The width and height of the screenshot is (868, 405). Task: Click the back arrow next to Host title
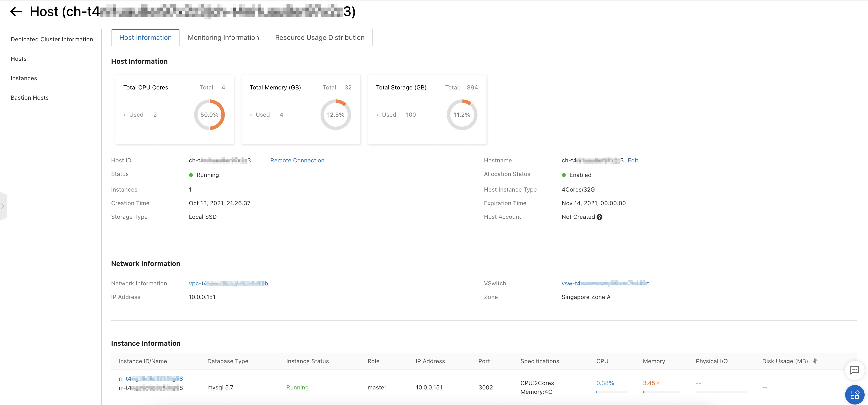click(16, 12)
